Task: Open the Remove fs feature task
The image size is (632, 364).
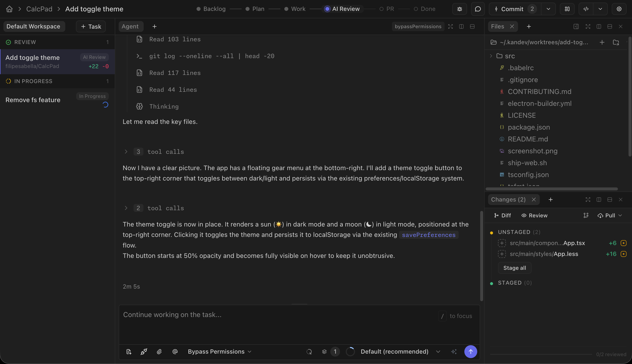Action: coord(57,100)
